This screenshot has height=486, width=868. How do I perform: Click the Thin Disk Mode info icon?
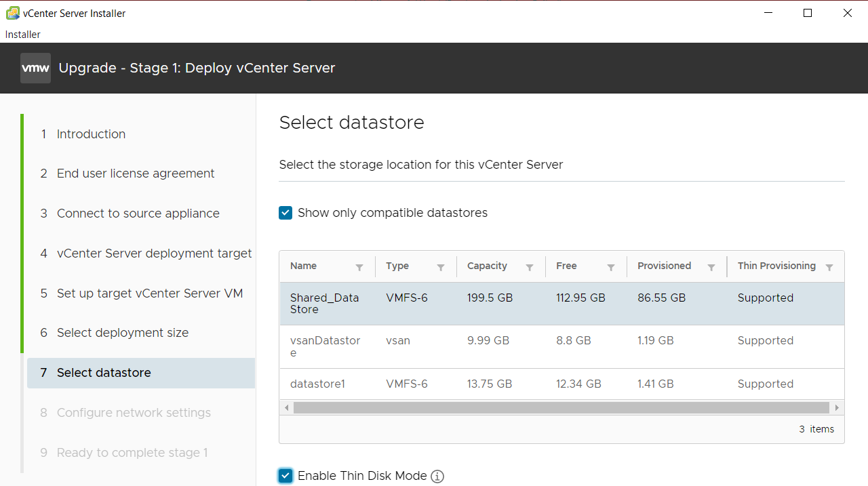pyautogui.click(x=437, y=477)
